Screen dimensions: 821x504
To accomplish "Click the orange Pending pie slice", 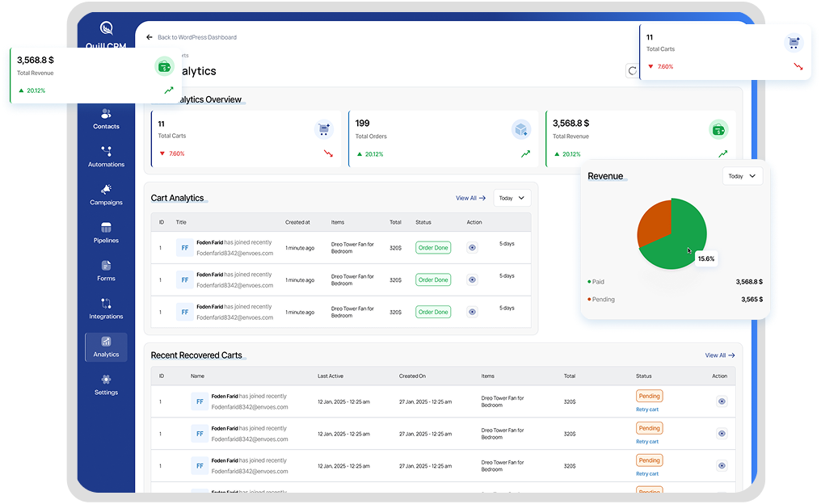I will (x=653, y=224).
